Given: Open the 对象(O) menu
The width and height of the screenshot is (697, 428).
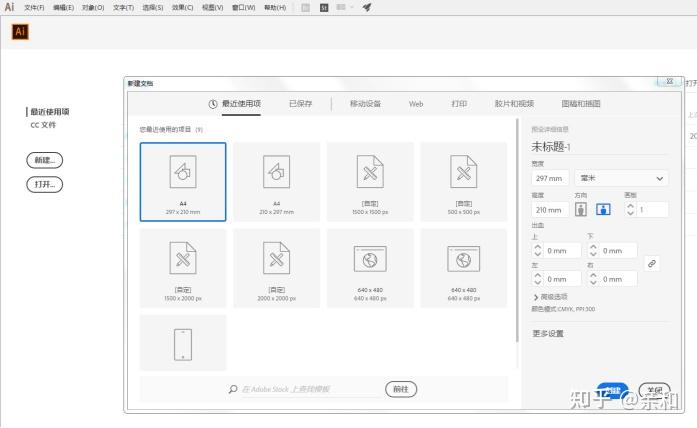Looking at the screenshot, I should pos(93,8).
